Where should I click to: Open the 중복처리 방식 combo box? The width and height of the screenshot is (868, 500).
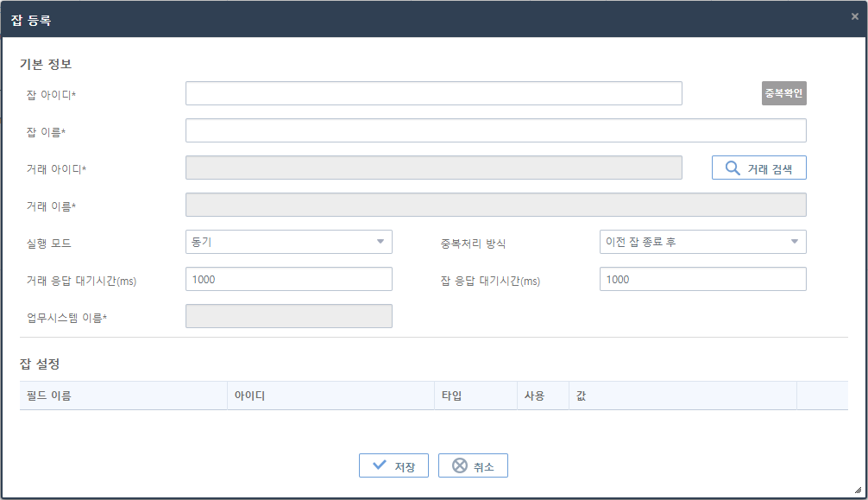tap(703, 242)
